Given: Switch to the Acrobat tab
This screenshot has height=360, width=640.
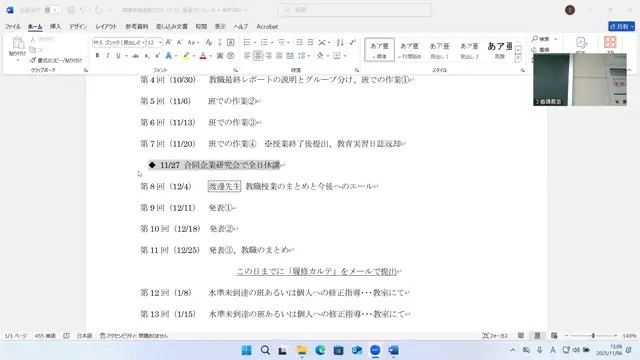Looking at the screenshot, I should click(x=267, y=27).
